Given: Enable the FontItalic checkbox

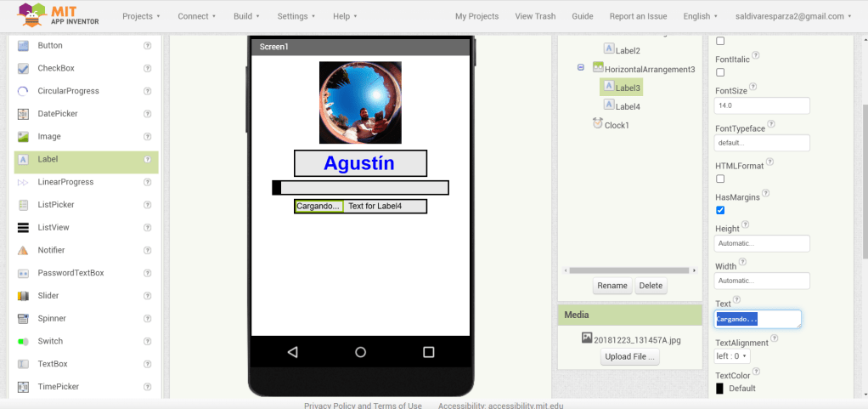Looking at the screenshot, I should 720,72.
